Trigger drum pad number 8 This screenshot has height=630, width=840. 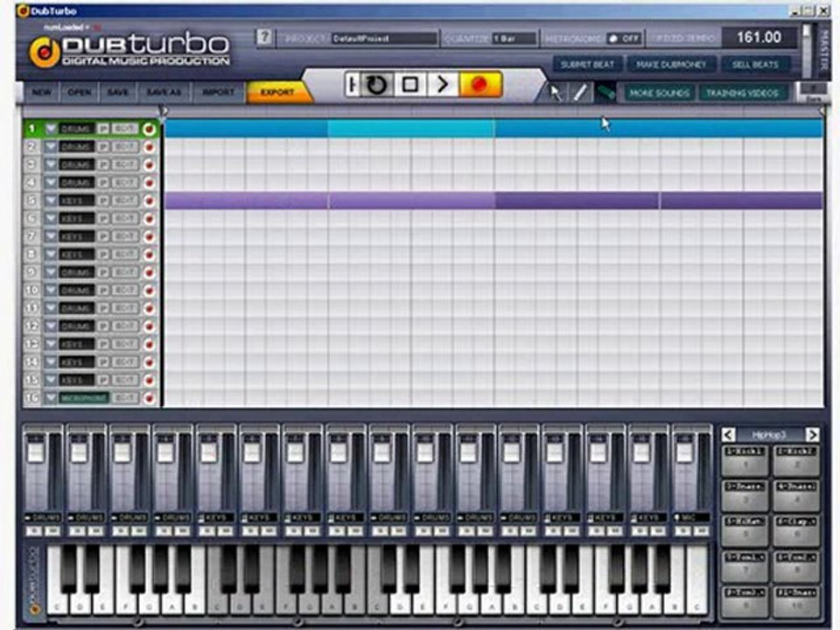[x=796, y=566]
